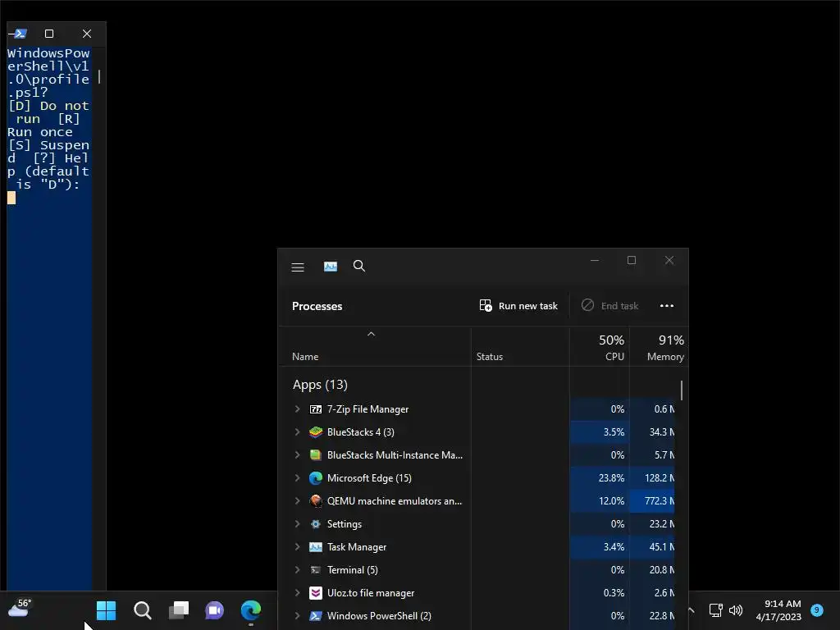
Task: Click the 7-Zip File Manager icon
Action: tap(316, 409)
